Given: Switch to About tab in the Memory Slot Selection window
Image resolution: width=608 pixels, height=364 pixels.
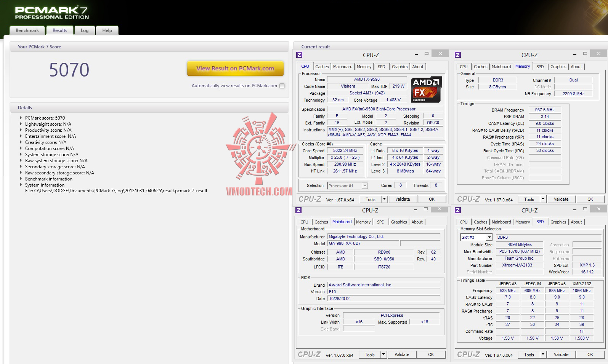Looking at the screenshot, I should (576, 222).
